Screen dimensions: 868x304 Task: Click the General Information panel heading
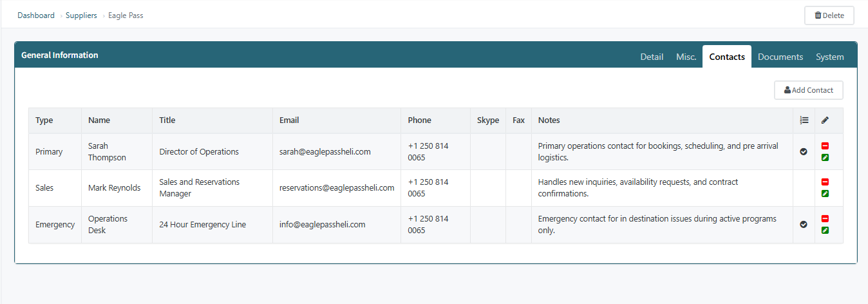coord(60,55)
